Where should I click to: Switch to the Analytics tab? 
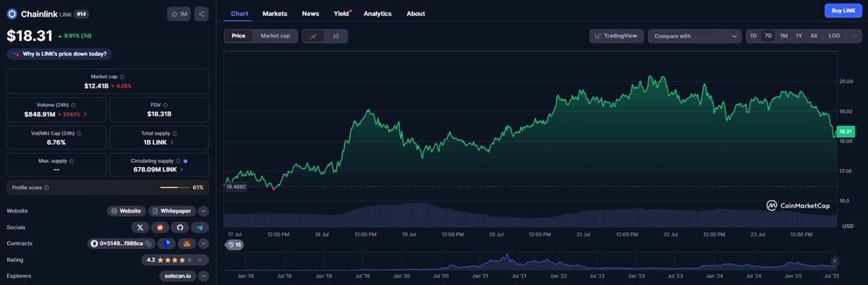[x=378, y=13]
